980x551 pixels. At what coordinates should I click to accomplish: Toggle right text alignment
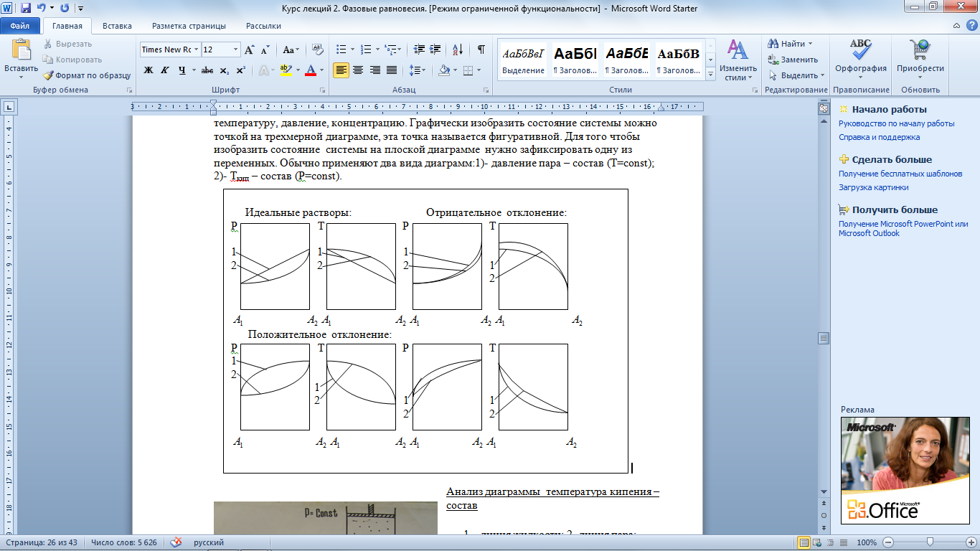pyautogui.click(x=374, y=70)
